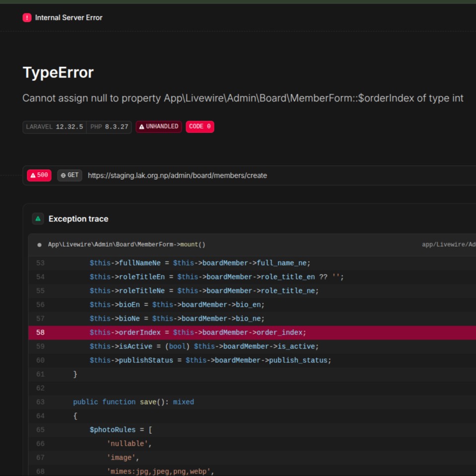Collapse the MemberForm->mount() trace frame

click(127, 245)
